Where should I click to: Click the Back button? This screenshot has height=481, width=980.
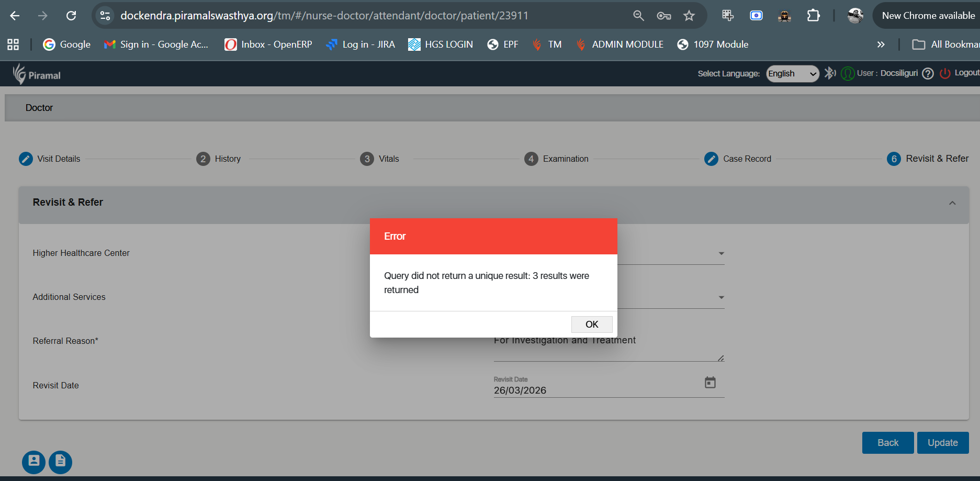point(887,443)
